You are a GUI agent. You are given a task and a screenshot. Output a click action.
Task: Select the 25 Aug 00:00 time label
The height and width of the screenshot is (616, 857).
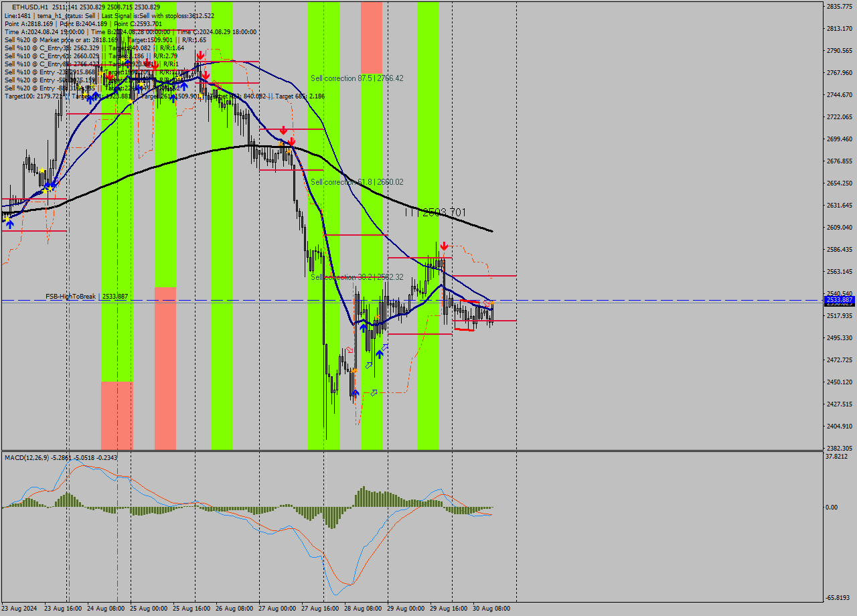[149, 609]
